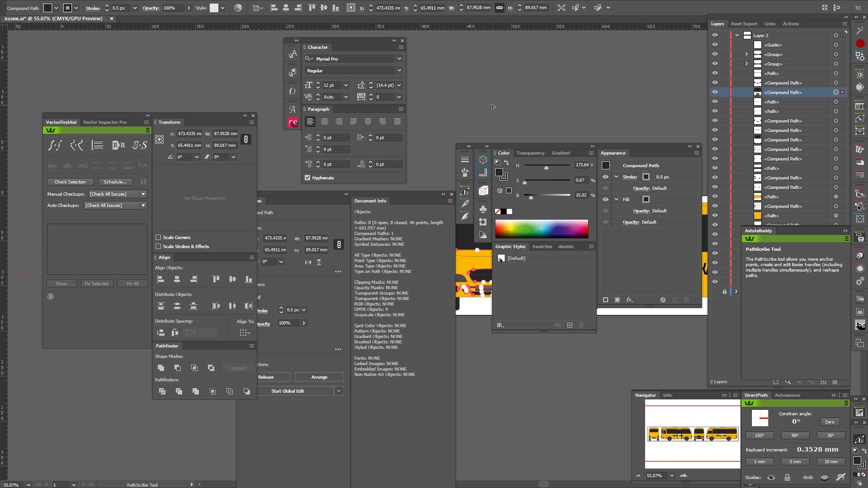Click the magic wand plugin icon in right dock
Image resolution: width=868 pixels, height=488 pixels.
(x=860, y=30)
